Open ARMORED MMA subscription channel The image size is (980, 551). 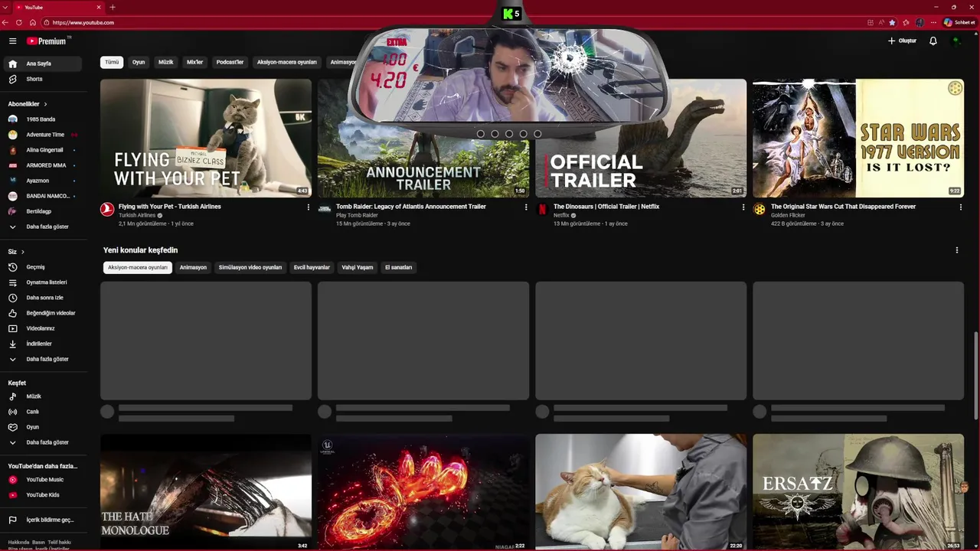coord(42,165)
